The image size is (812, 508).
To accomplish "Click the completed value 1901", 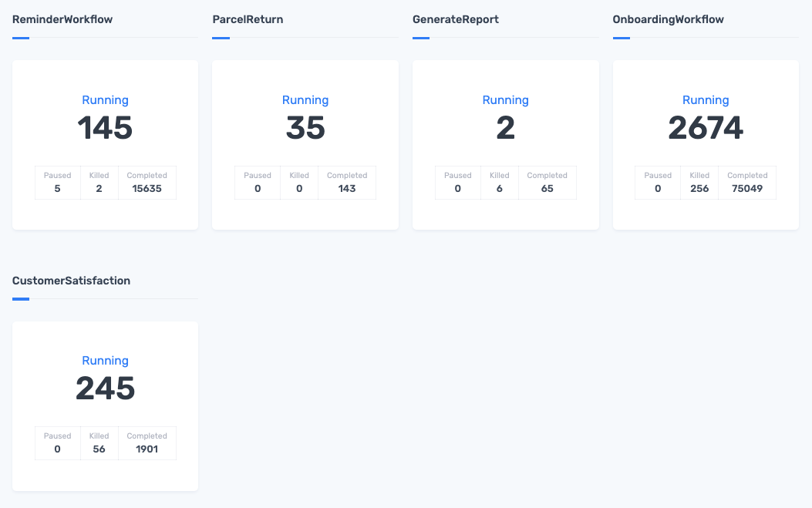I will (x=147, y=449).
